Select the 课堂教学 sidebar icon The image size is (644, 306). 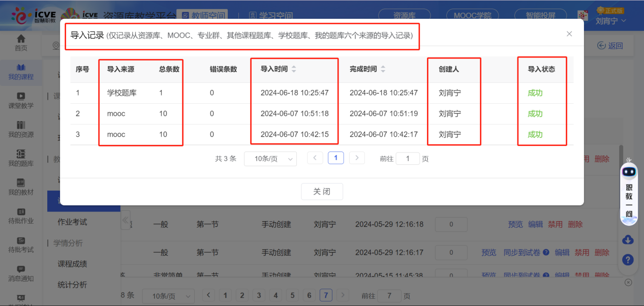click(20, 100)
